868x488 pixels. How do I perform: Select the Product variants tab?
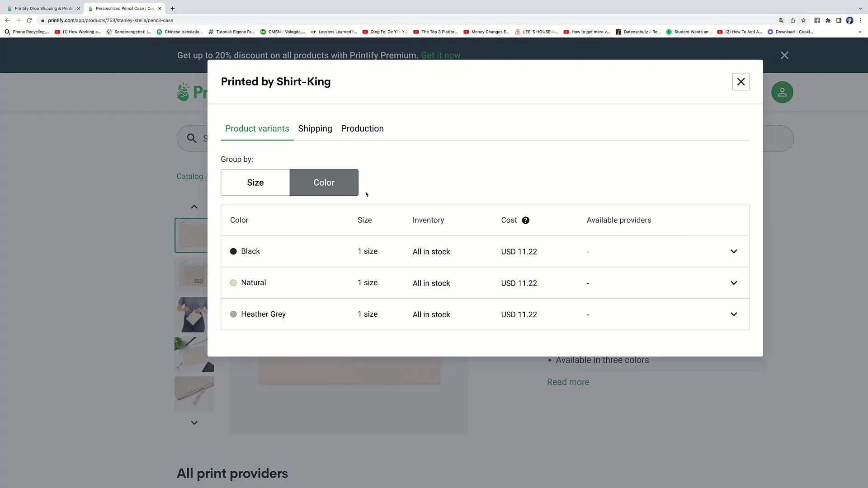257,129
